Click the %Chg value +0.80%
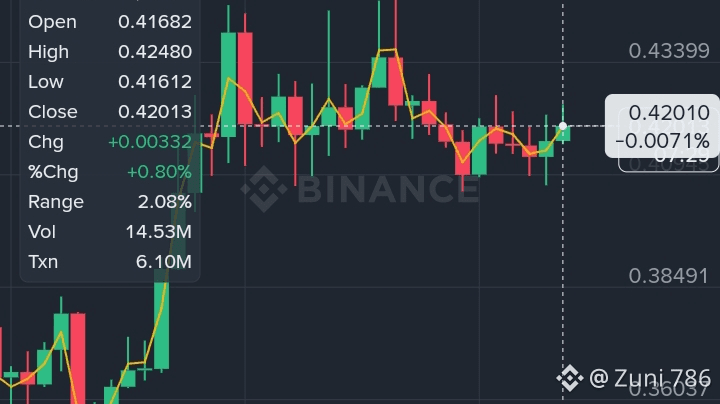720x404 pixels. coord(159,172)
